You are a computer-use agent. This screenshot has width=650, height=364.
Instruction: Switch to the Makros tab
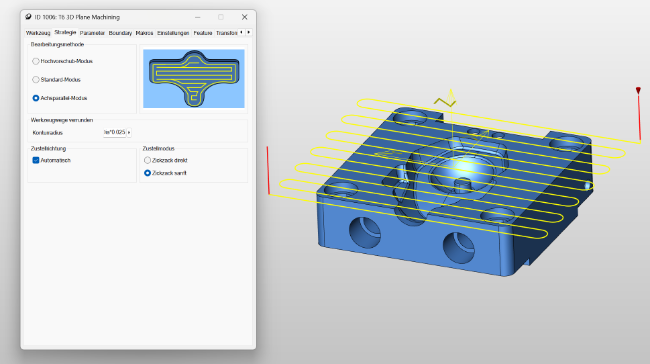point(144,33)
